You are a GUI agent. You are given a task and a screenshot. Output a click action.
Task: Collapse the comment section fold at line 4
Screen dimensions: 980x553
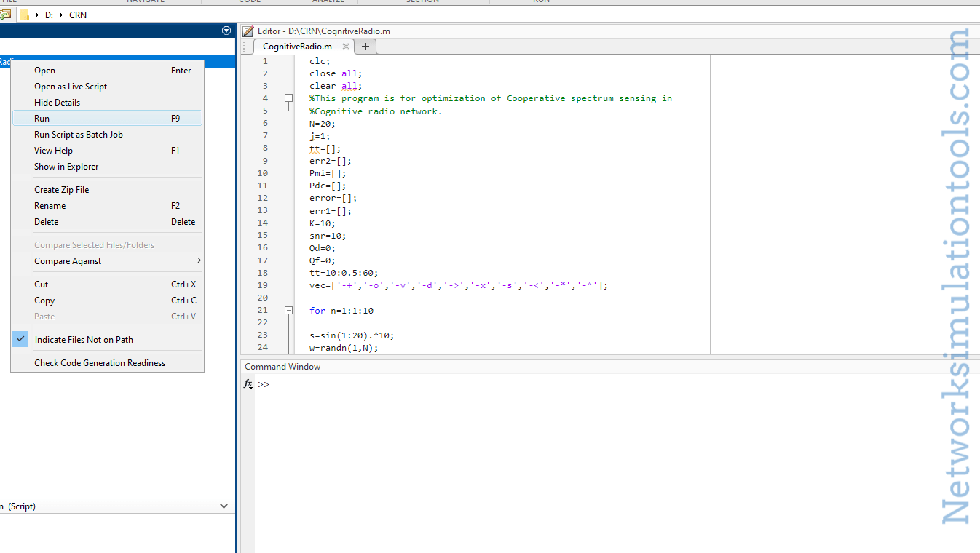(x=288, y=98)
